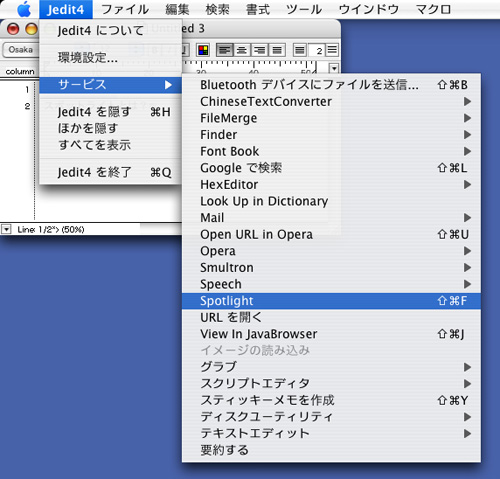
Task: Select Open URL in Opera
Action: [x=331, y=234]
